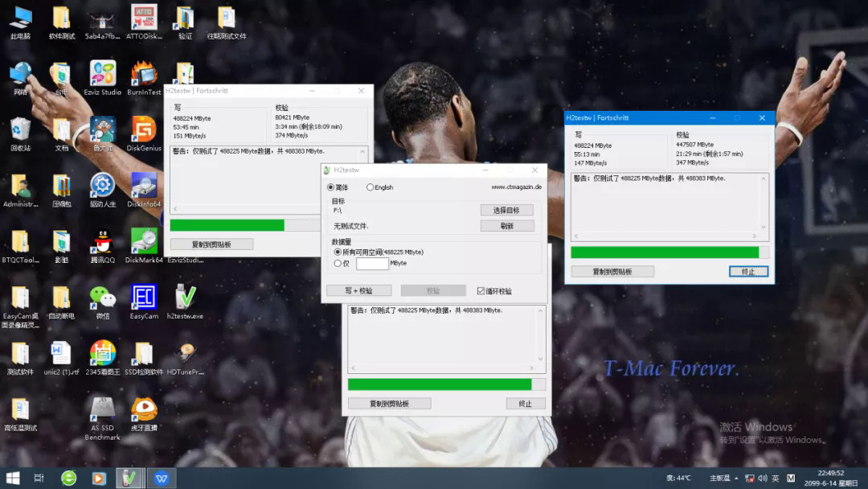The width and height of the screenshot is (868, 489).
Task: Toggle the 循环校验 checkbox
Action: (481, 291)
